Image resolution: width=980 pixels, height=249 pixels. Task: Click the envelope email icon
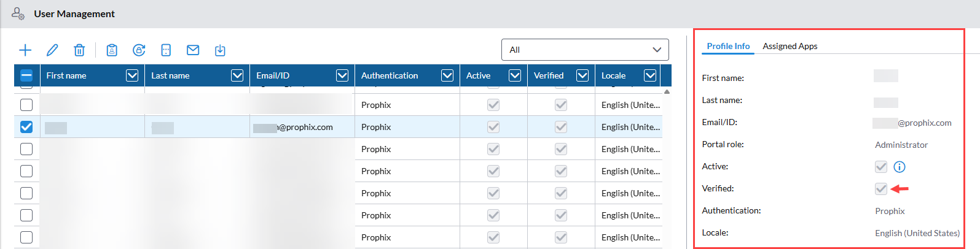(x=193, y=50)
